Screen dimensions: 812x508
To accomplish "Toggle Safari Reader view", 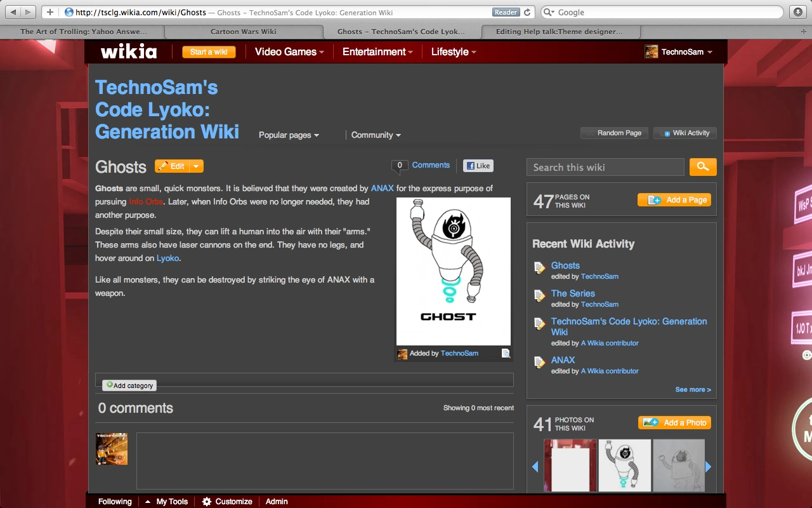I will point(506,12).
